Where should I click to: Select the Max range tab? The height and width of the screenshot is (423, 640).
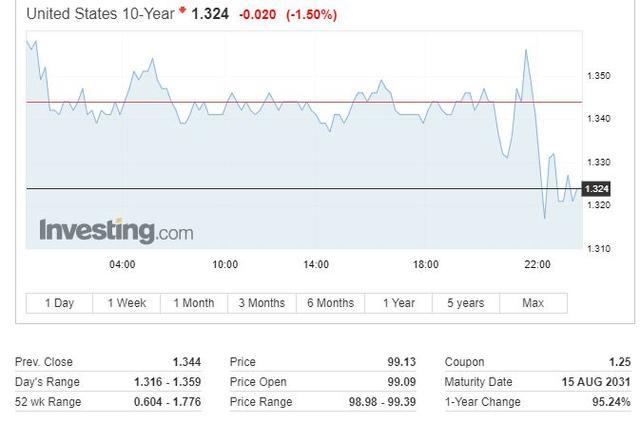click(533, 303)
